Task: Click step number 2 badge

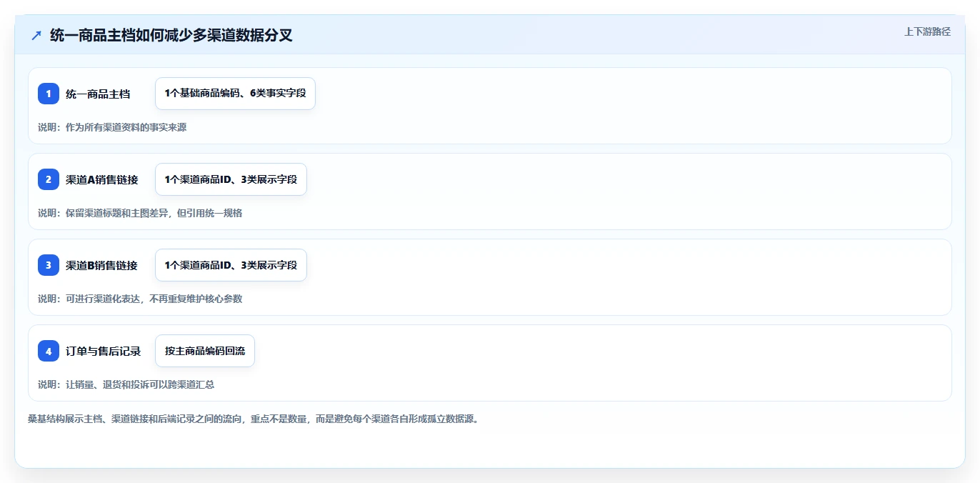Action: pyautogui.click(x=49, y=179)
